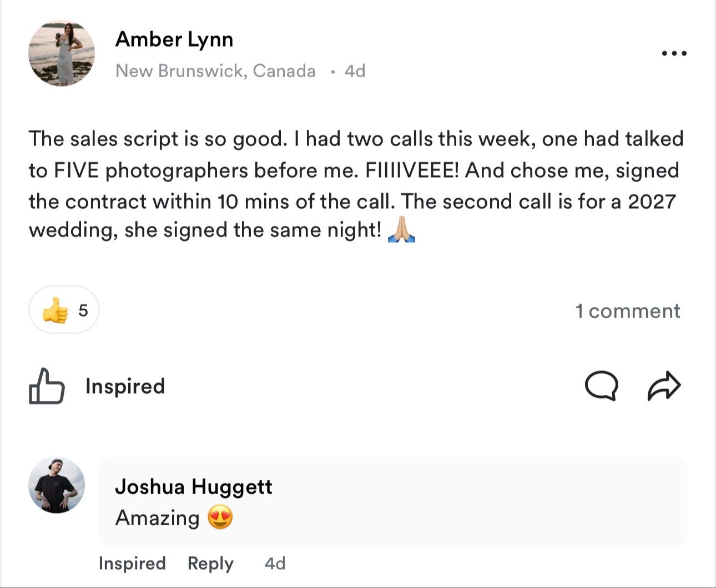This screenshot has height=588, width=716.
Task: Reply to Joshua Huggett's comment
Action: click(210, 563)
